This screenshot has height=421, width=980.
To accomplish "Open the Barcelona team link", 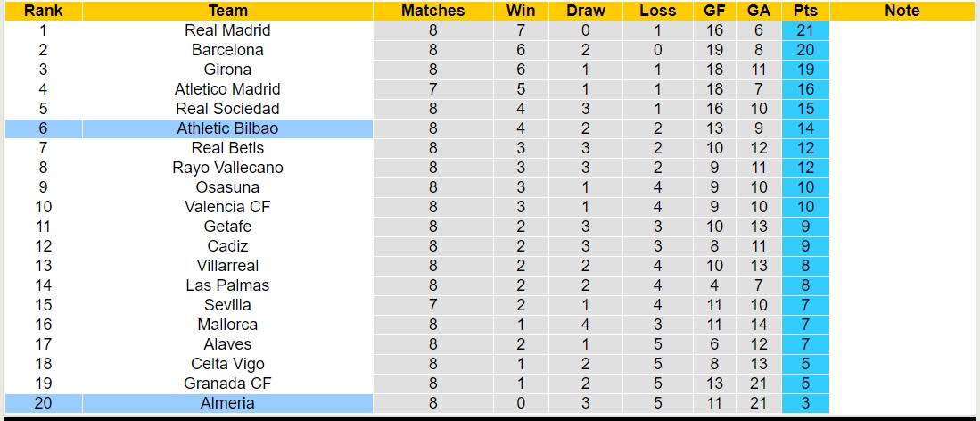I will point(227,50).
